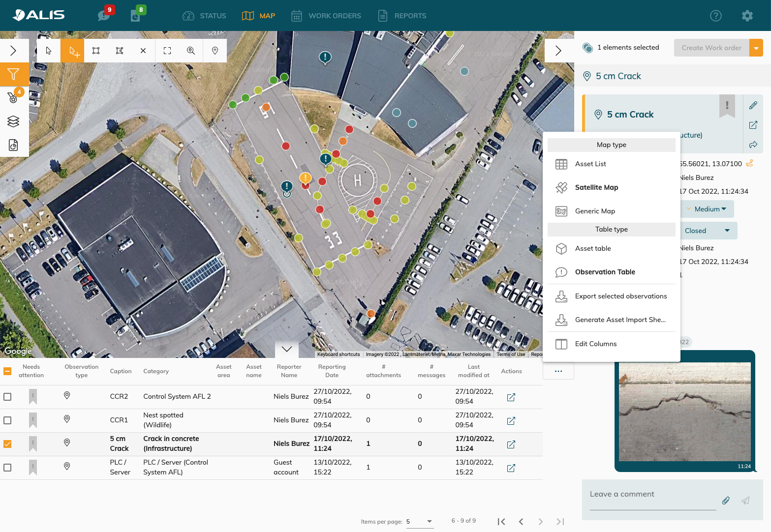This screenshot has width=771, height=532.
Task: Switch to the Work Orders tab
Action: 326,16
